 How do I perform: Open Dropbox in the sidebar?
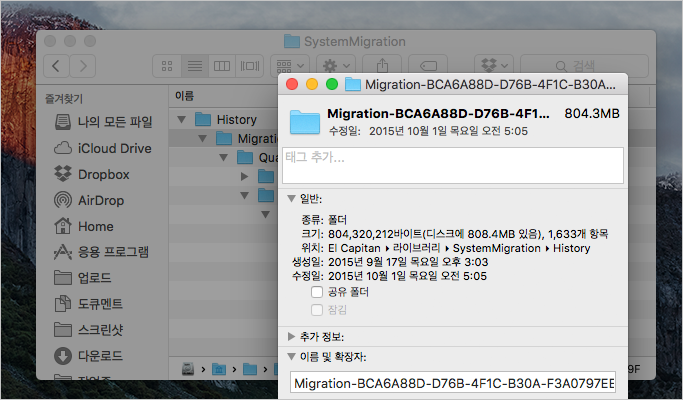point(92,174)
